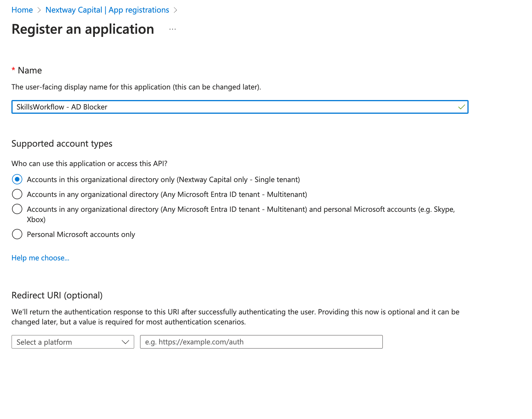Select Multitenant and personal Microsoft accounts option
Image resolution: width=532 pixels, height=419 pixels.
(x=17, y=209)
